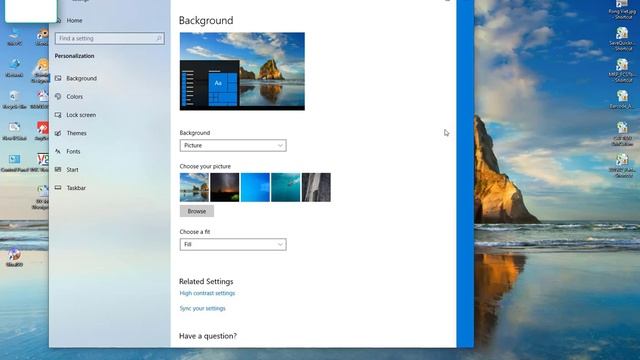Image resolution: width=640 pixels, height=360 pixels.
Task: Go to Lock screen settings
Action: (81, 115)
